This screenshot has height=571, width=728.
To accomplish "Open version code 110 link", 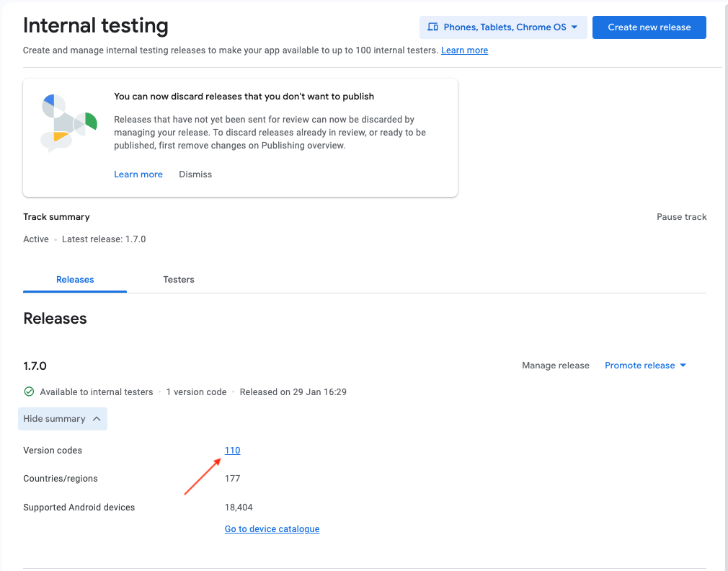I will coord(232,451).
